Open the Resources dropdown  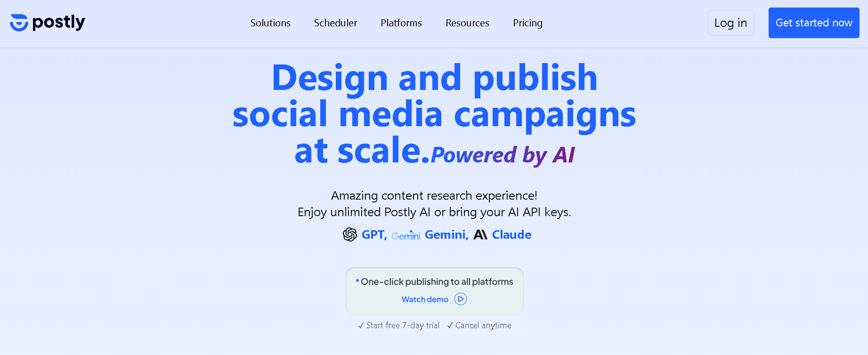coord(467,23)
